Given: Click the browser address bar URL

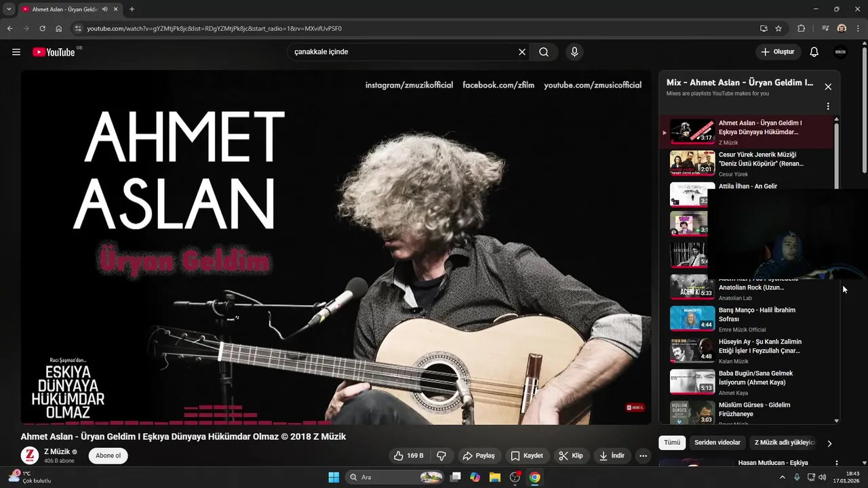Looking at the screenshot, I should pyautogui.click(x=214, y=29).
